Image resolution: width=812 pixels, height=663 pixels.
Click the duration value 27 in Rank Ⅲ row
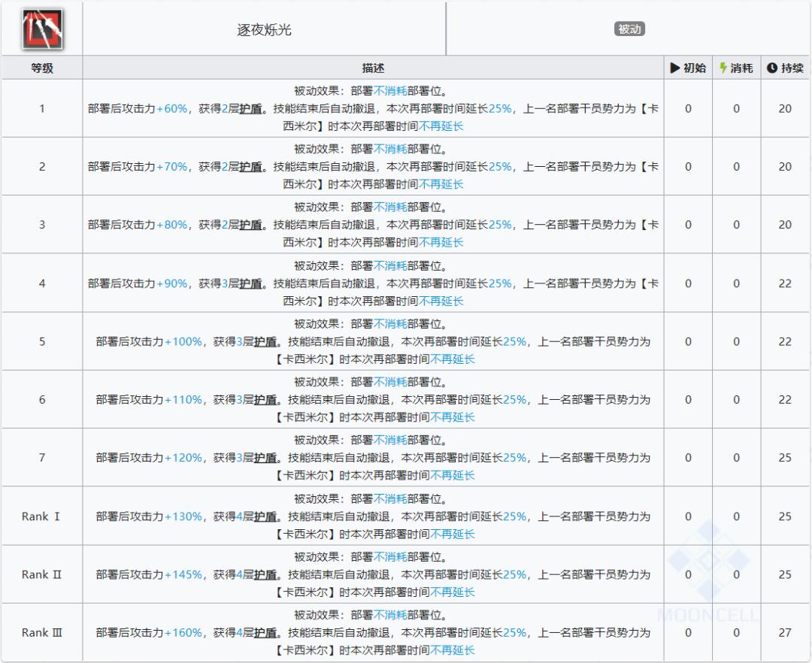pyautogui.click(x=783, y=632)
